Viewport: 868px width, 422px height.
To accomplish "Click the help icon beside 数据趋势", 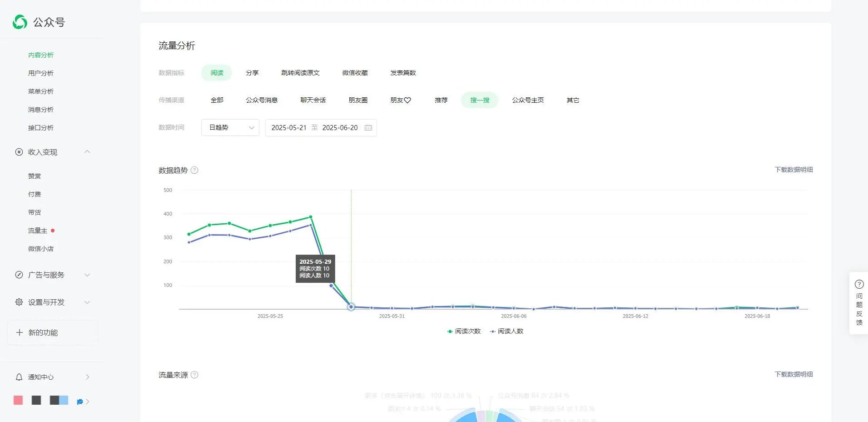I will [x=194, y=170].
